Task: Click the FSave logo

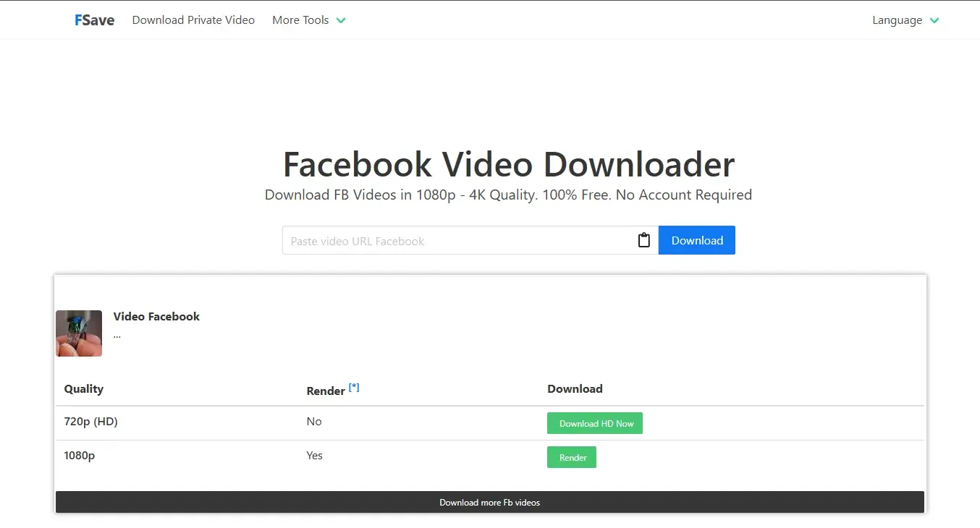Action: 94,20
